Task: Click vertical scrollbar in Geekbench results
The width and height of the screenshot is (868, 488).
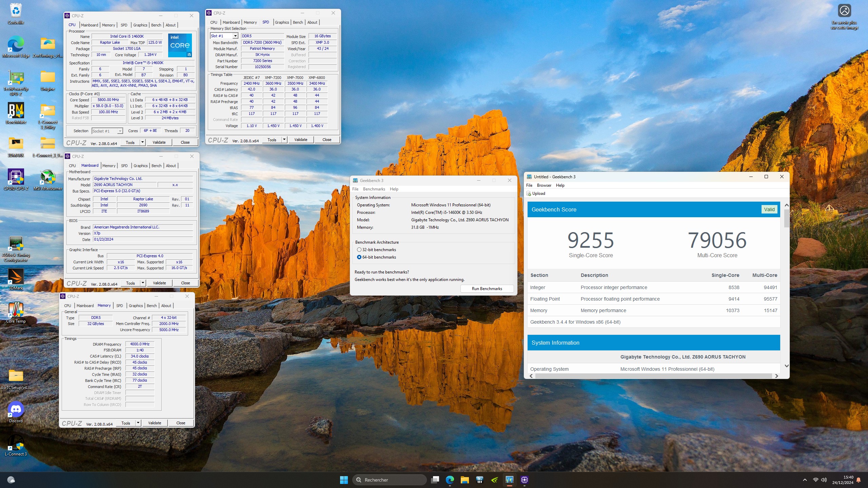Action: click(787, 218)
